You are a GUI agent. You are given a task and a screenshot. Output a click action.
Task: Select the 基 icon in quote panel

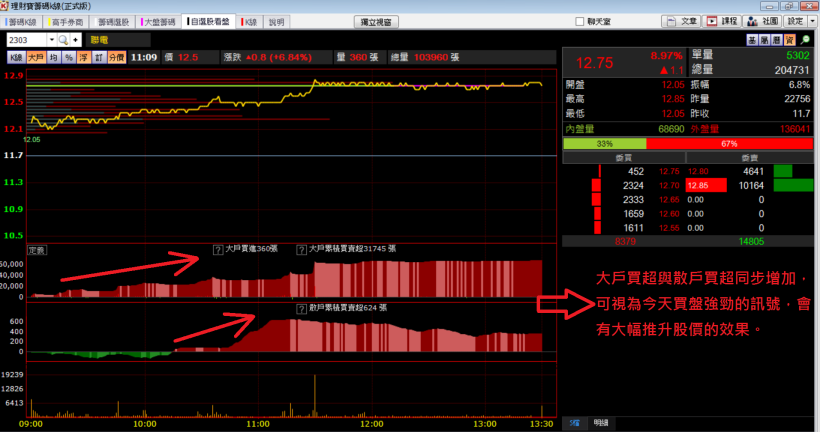coord(752,38)
